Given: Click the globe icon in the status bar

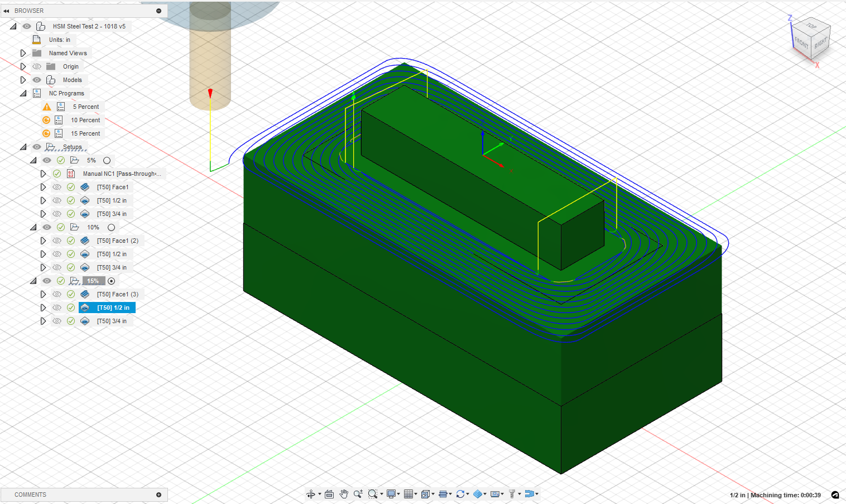Looking at the screenshot, I should [835, 495].
